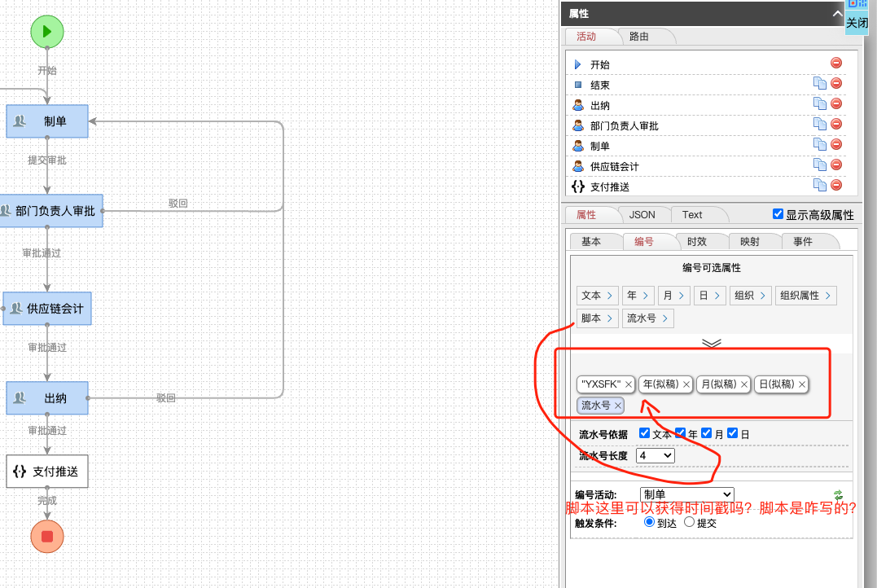Screen dimensions: 877x588
Task: Remove the 月(拟稿) tag
Action: click(744, 384)
